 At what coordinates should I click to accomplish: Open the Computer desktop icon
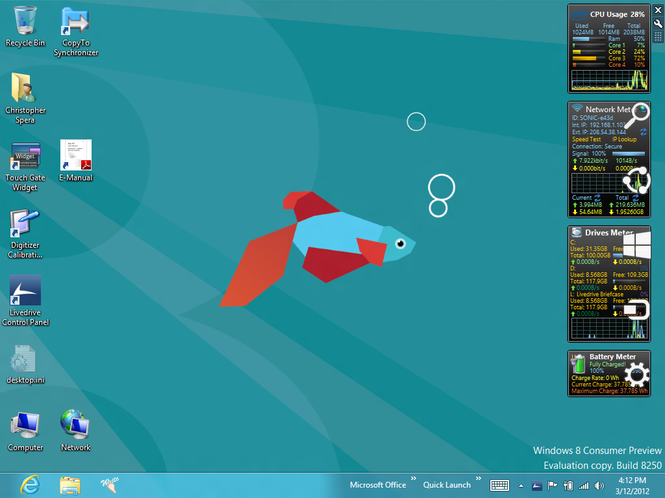pos(25,431)
